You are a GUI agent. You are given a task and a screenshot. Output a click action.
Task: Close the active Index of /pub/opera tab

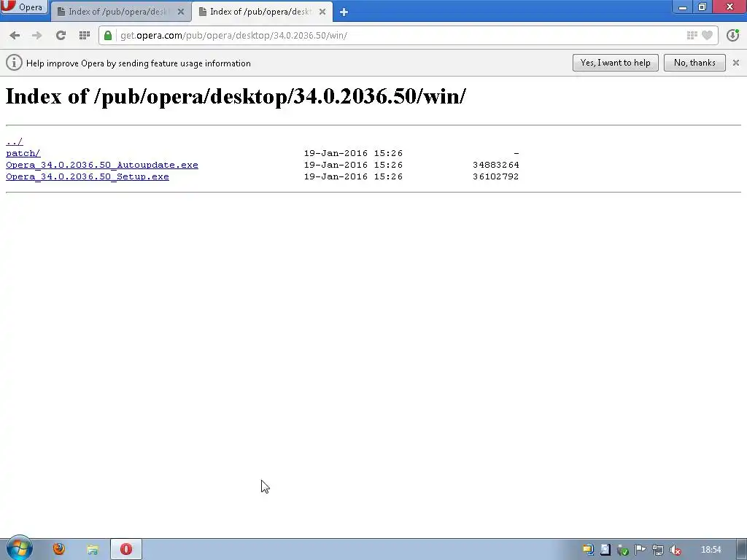322,12
